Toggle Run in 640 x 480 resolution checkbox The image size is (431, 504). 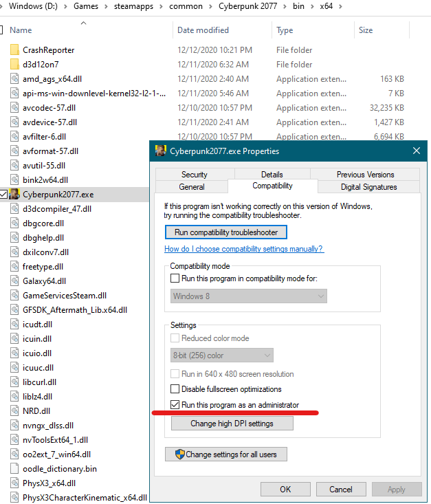click(175, 374)
